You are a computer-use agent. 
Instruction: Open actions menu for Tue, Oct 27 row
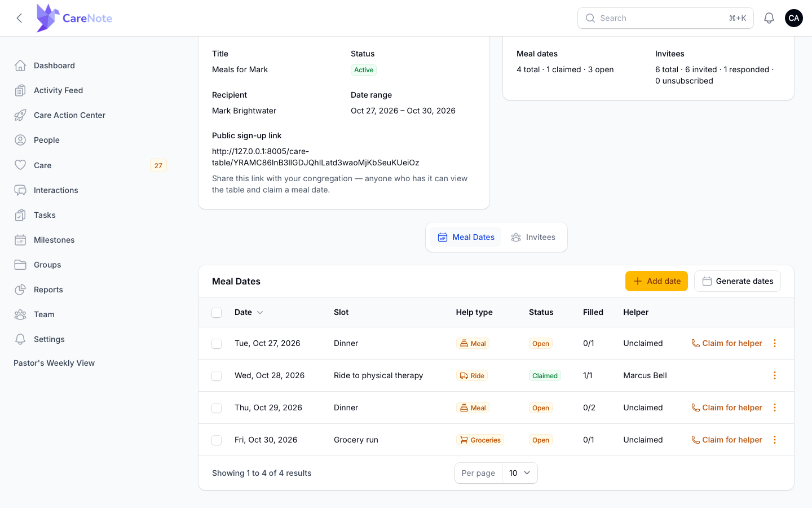775,343
